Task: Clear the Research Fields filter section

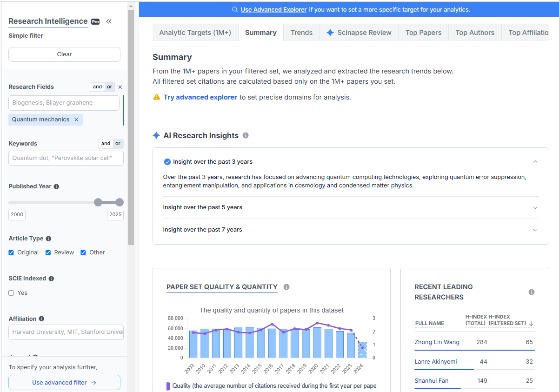Action: click(120, 87)
